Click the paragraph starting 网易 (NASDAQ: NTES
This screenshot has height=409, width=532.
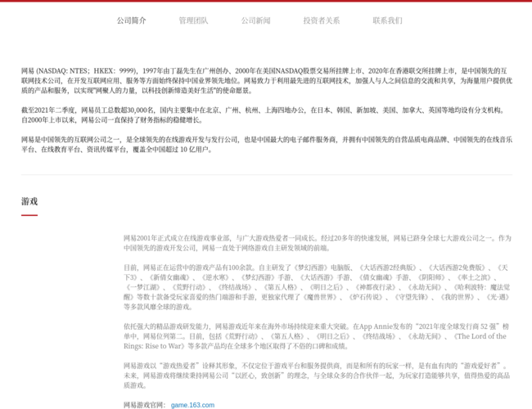click(267, 81)
